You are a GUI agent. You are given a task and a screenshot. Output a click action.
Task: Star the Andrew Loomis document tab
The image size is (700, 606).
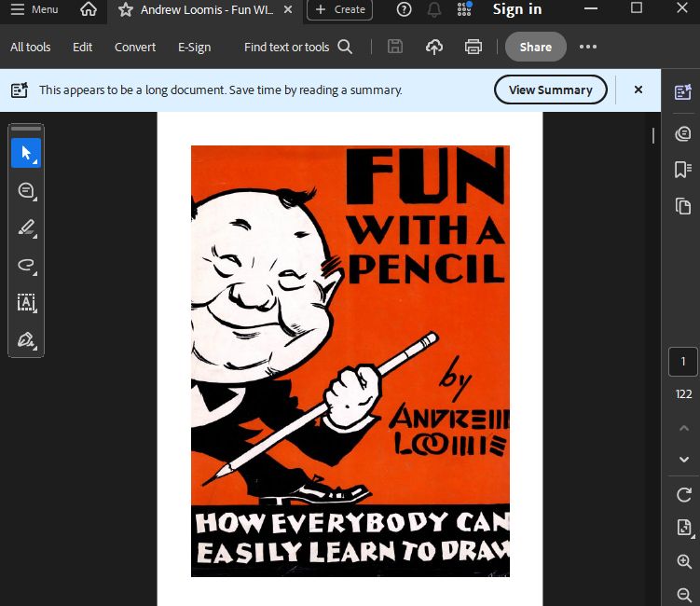click(126, 9)
